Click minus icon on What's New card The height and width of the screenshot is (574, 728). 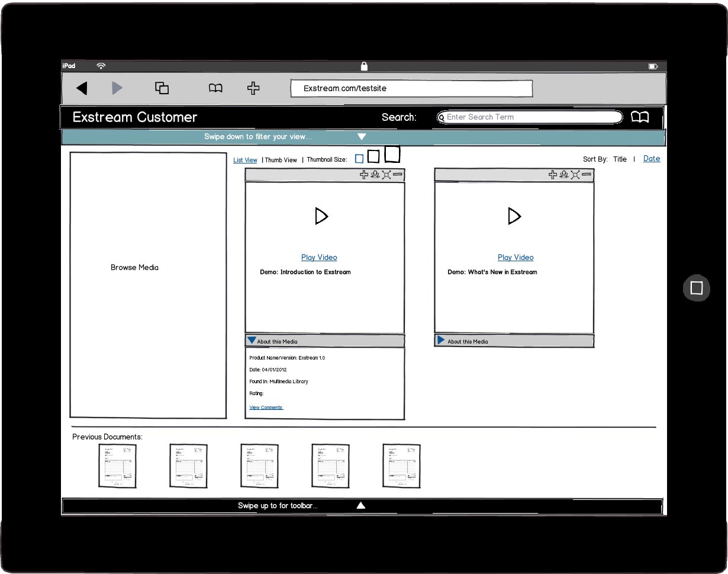point(586,175)
